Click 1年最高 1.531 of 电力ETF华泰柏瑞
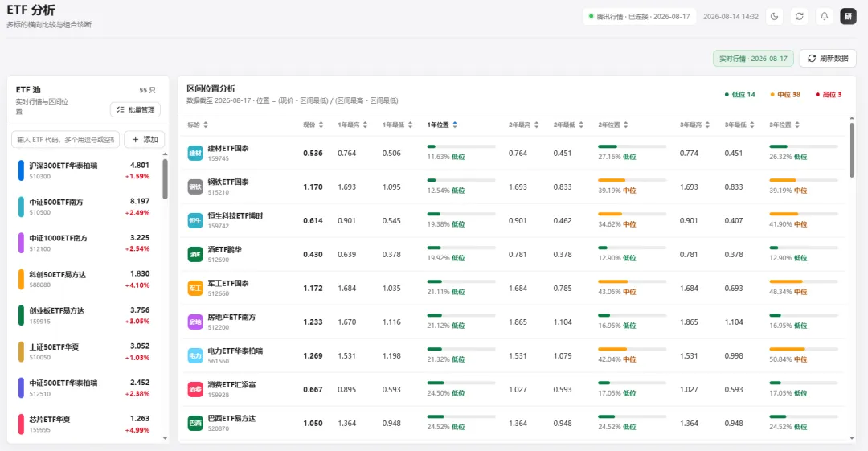This screenshot has width=868, height=451. coord(347,356)
